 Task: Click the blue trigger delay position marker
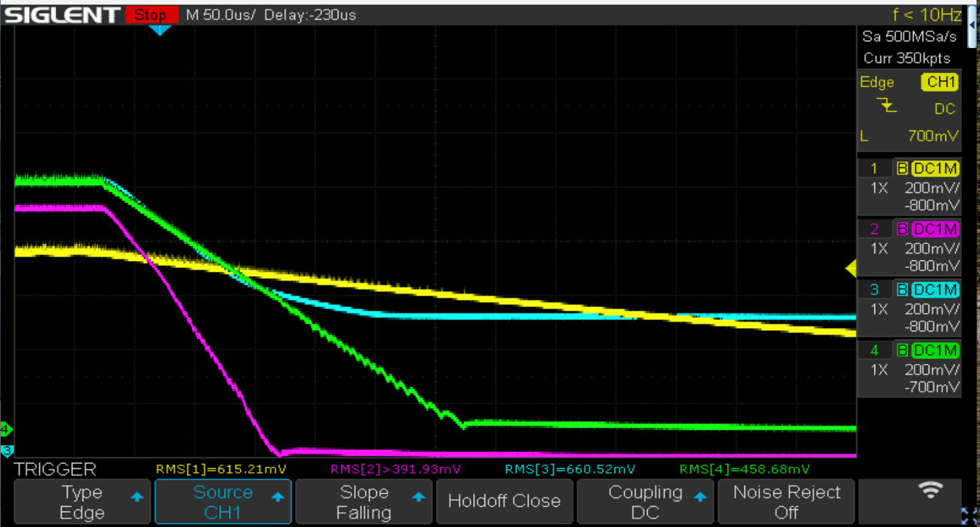click(x=160, y=30)
